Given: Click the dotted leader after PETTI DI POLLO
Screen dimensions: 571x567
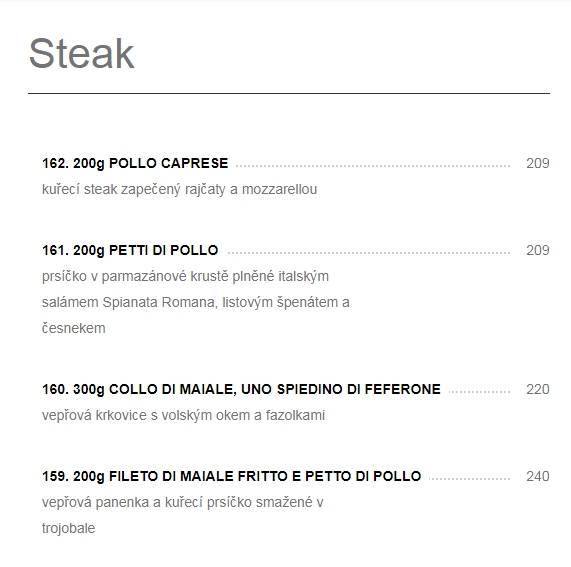Looking at the screenshot, I should pyautogui.click(x=369, y=253).
